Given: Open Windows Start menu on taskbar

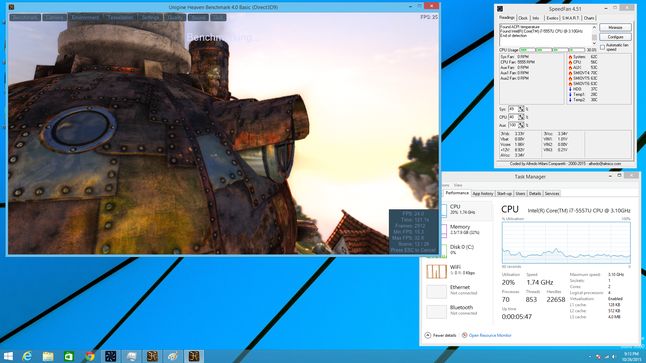Looking at the screenshot, I should coord(8,356).
